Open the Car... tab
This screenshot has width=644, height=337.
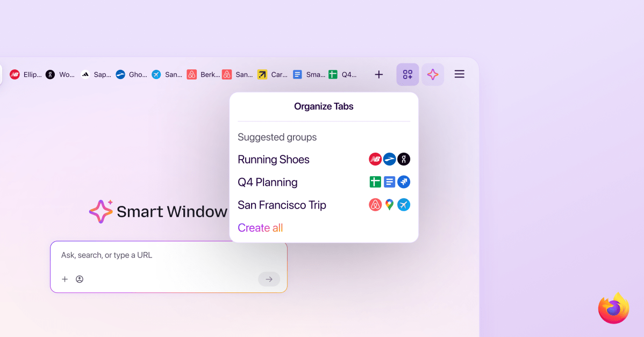273,74
